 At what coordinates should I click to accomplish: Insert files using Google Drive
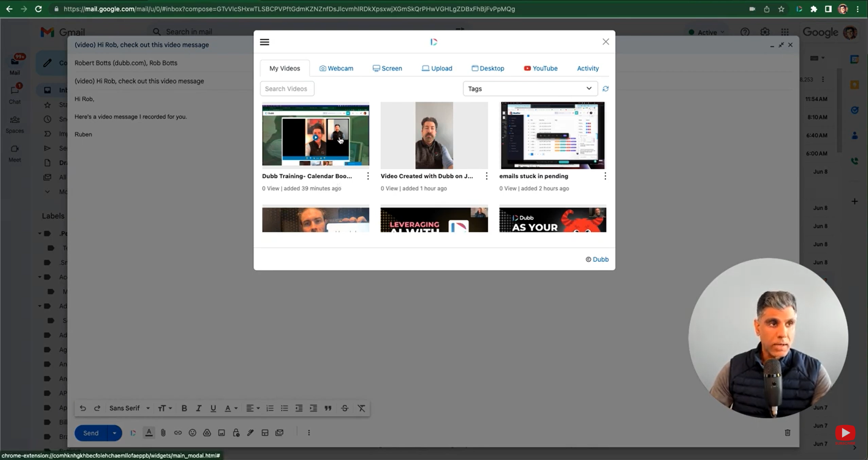pos(207,433)
